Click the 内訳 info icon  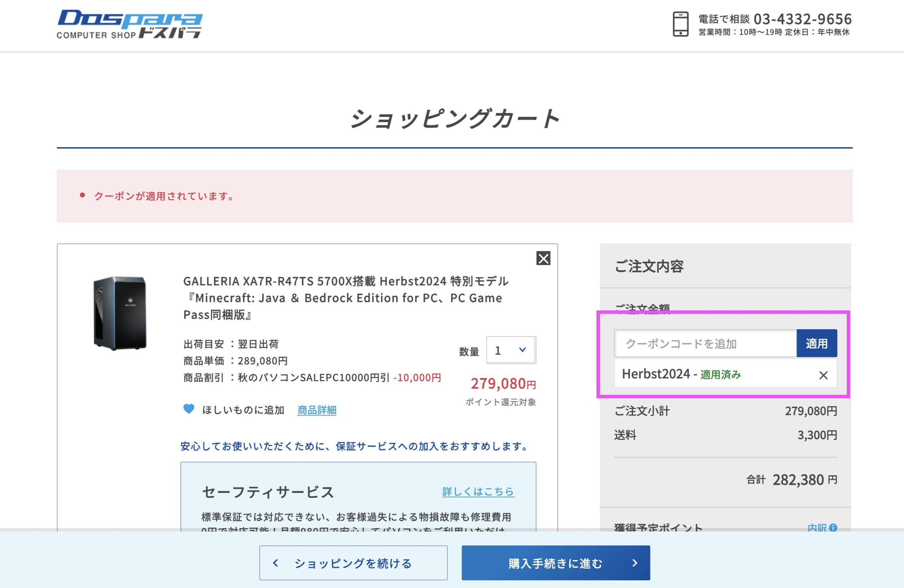click(833, 527)
